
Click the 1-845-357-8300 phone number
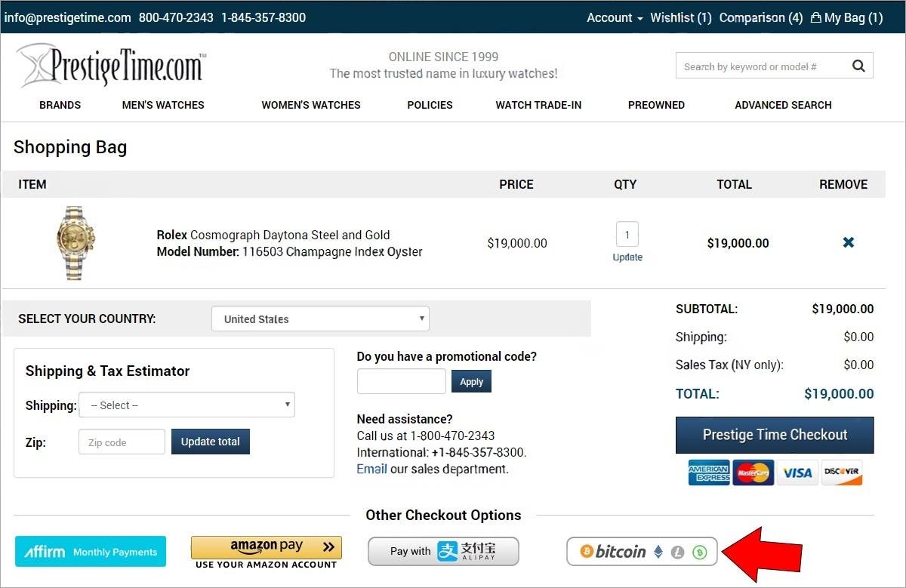pyautogui.click(x=263, y=17)
